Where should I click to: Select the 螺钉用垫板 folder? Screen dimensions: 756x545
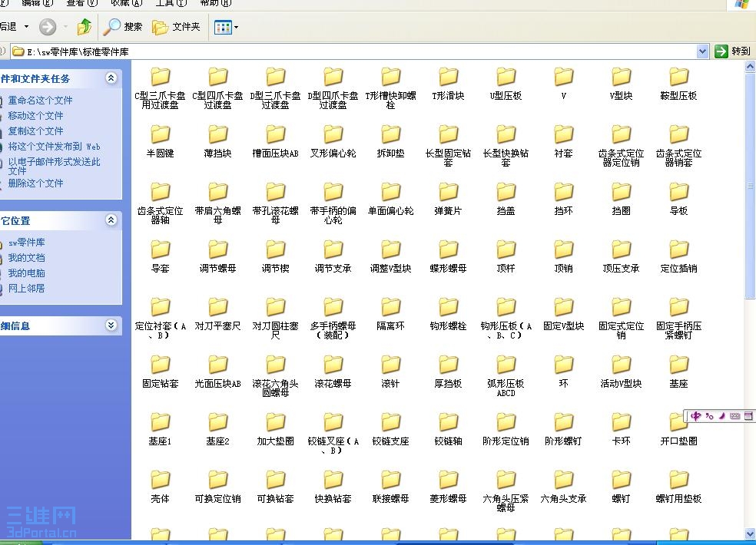pos(678,487)
